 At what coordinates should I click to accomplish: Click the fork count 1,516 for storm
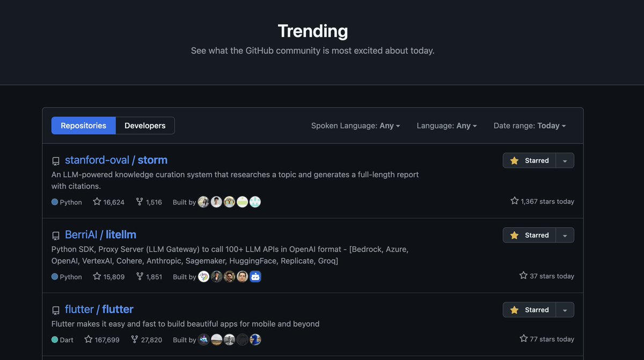tap(149, 202)
